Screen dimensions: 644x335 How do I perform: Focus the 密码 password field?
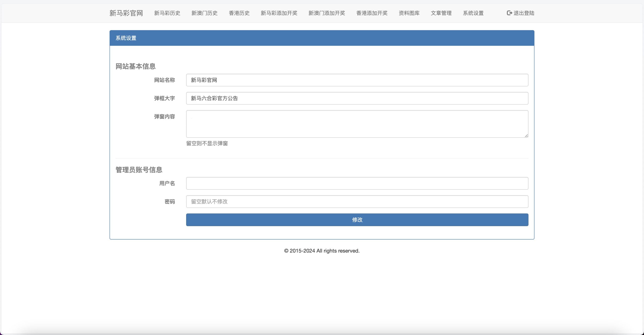click(357, 202)
